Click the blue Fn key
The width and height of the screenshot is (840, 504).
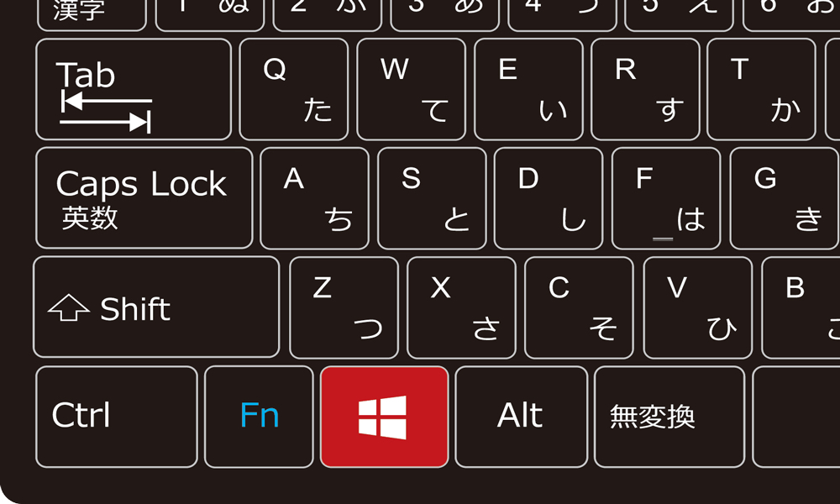tap(259, 417)
